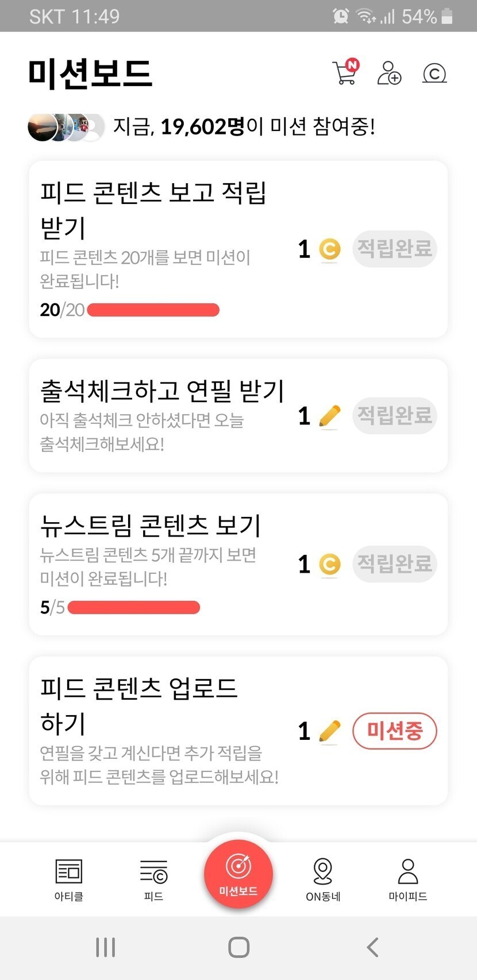
Task: Tap the 20/20 feed progress bar
Action: [153, 310]
